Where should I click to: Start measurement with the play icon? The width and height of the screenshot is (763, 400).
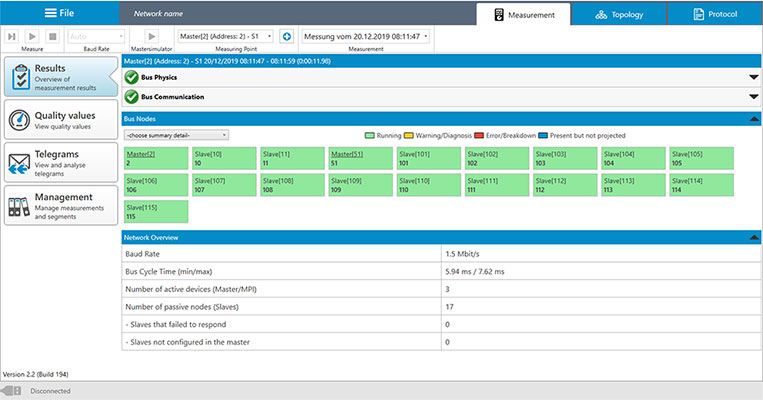click(x=32, y=36)
